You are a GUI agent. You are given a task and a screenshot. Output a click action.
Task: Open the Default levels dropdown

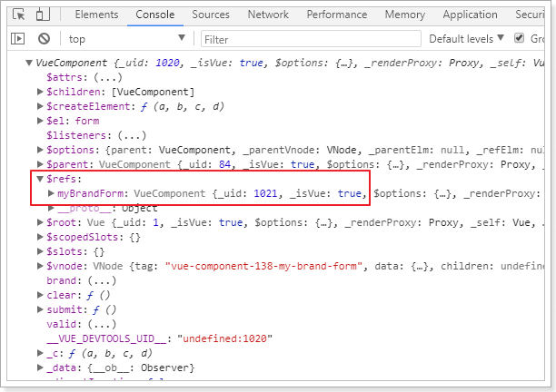click(x=466, y=38)
